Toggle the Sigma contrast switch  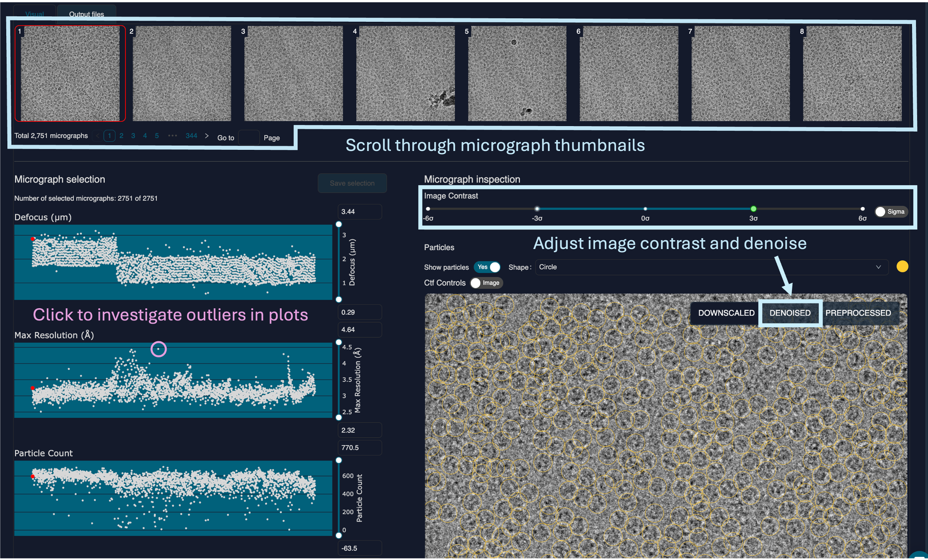pyautogui.click(x=890, y=212)
